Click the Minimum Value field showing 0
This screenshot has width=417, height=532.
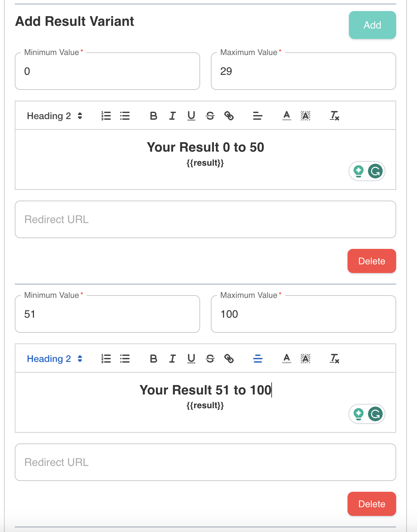pos(107,71)
